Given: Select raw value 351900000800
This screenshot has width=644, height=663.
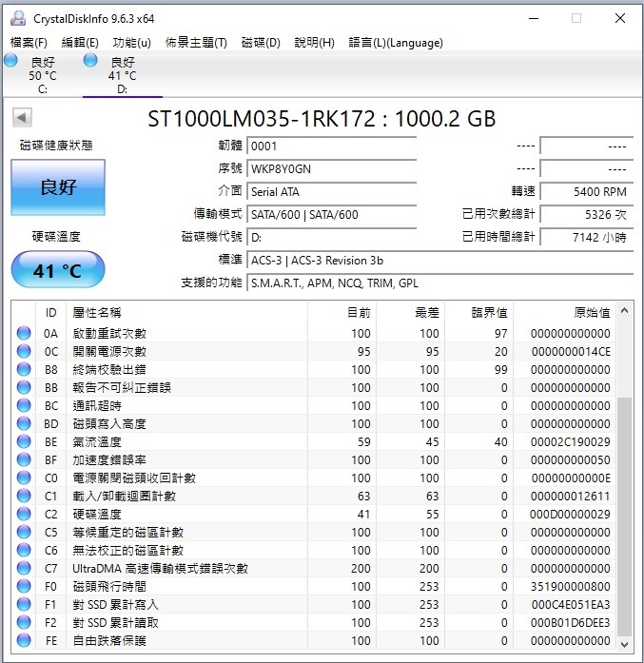Looking at the screenshot, I should (x=571, y=587).
